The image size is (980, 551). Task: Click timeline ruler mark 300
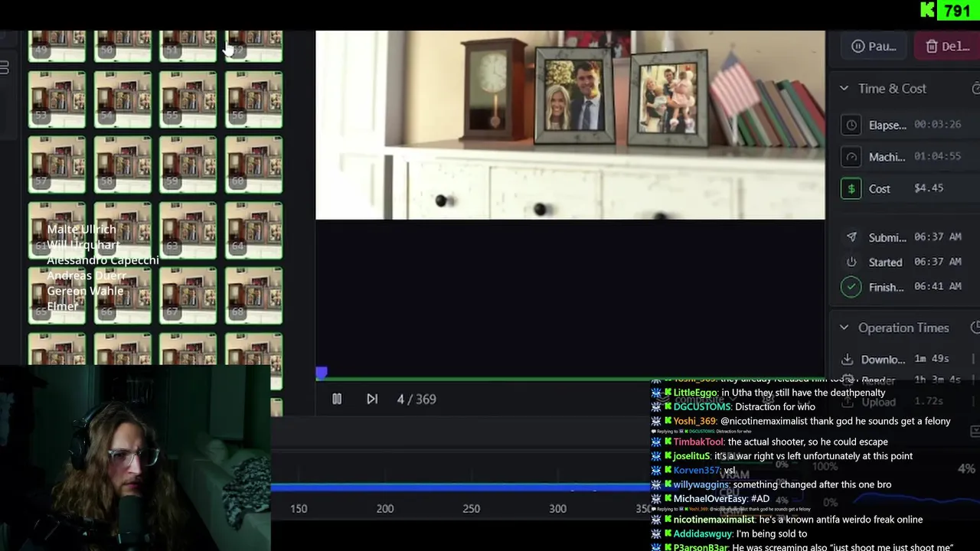tap(558, 509)
